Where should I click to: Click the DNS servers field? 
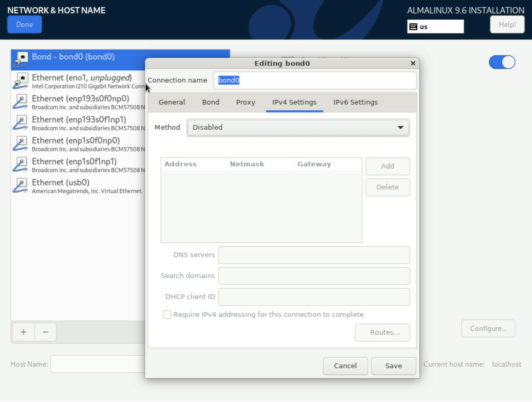coord(314,255)
